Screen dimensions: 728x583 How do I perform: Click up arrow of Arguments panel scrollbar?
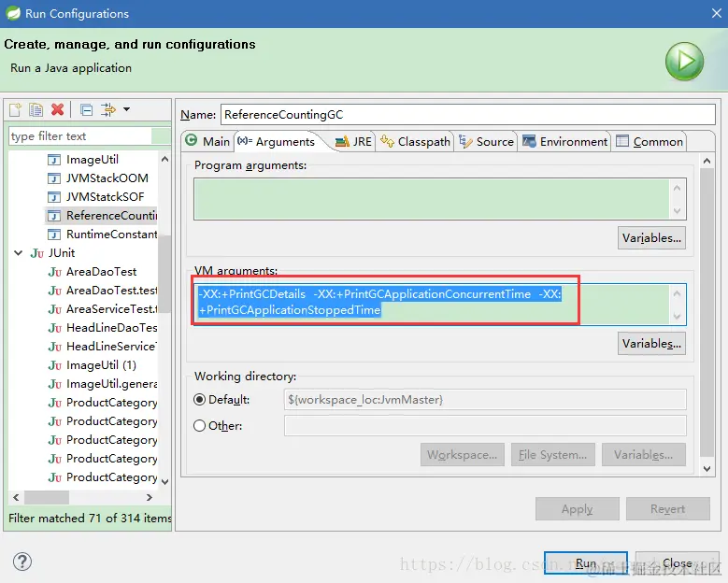(707, 161)
